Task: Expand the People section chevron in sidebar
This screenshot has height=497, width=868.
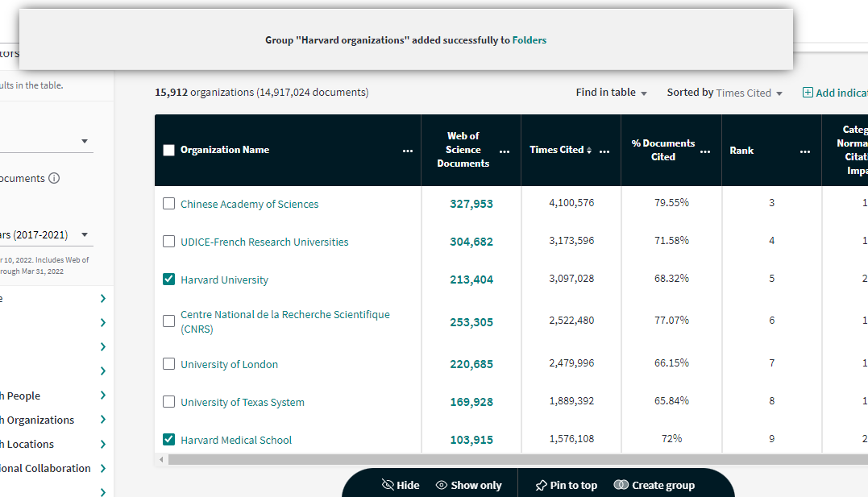Action: pyautogui.click(x=102, y=396)
